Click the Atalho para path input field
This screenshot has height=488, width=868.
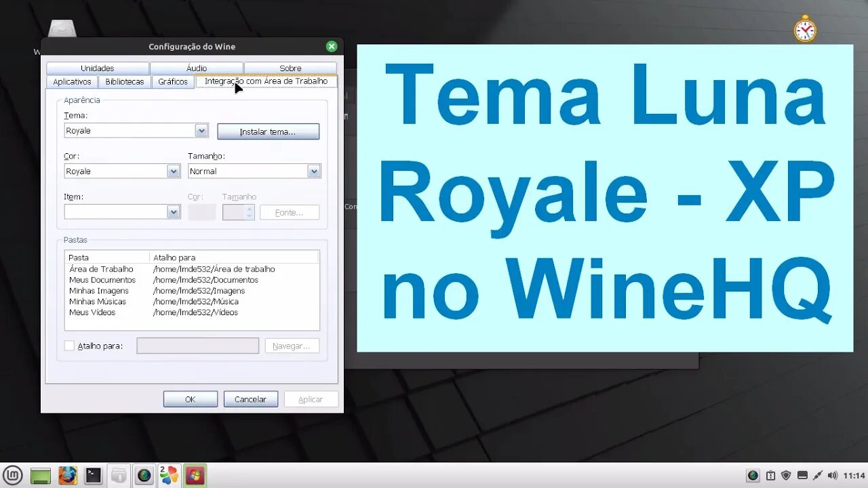click(197, 346)
